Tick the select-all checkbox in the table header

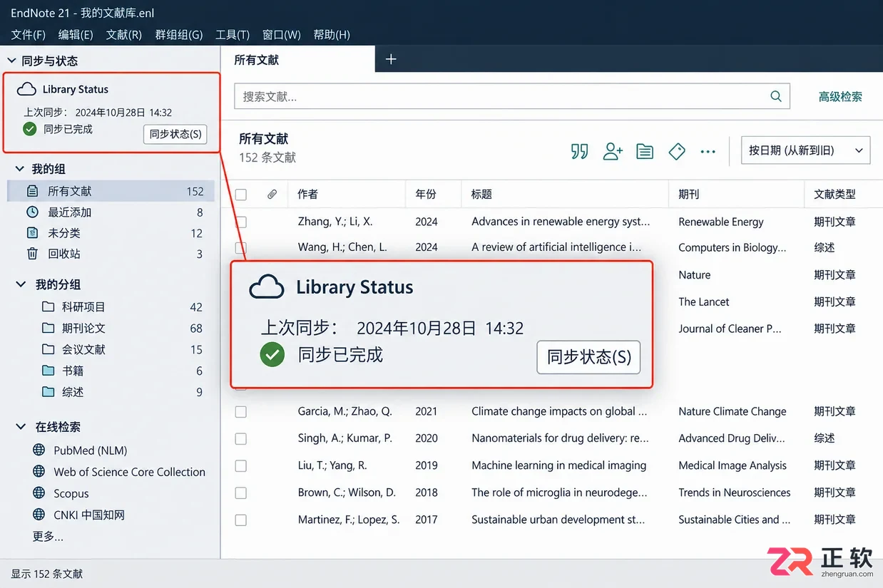pos(241,195)
